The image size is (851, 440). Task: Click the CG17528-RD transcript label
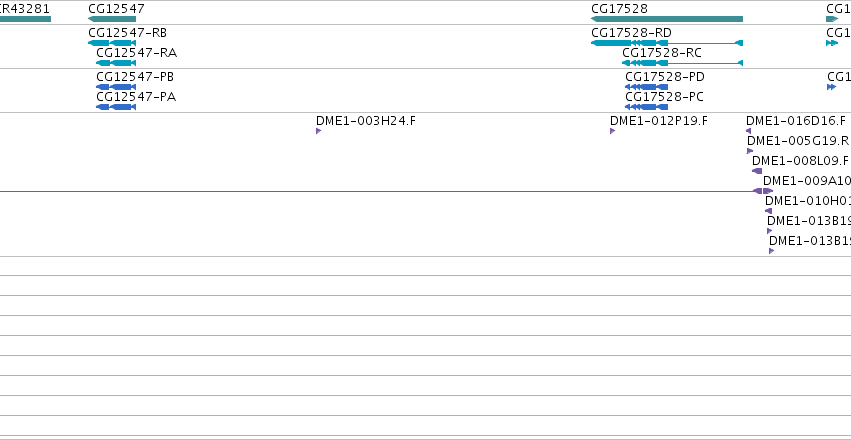click(631, 33)
